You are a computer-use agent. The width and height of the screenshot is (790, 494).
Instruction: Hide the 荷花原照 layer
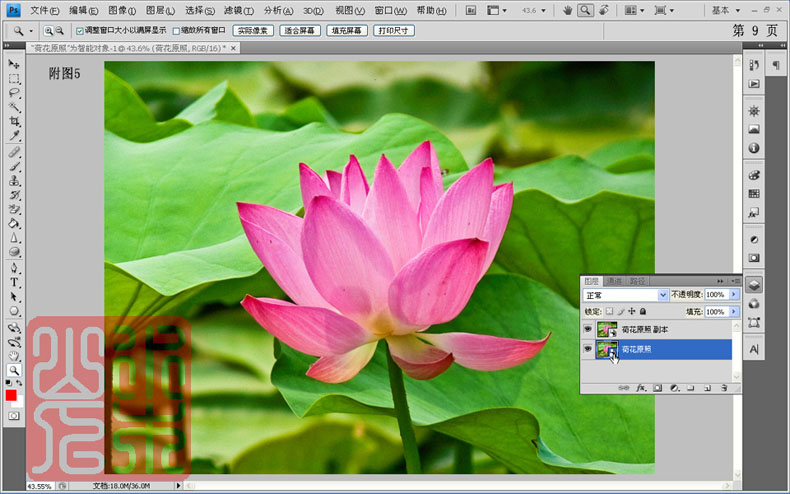click(x=587, y=349)
